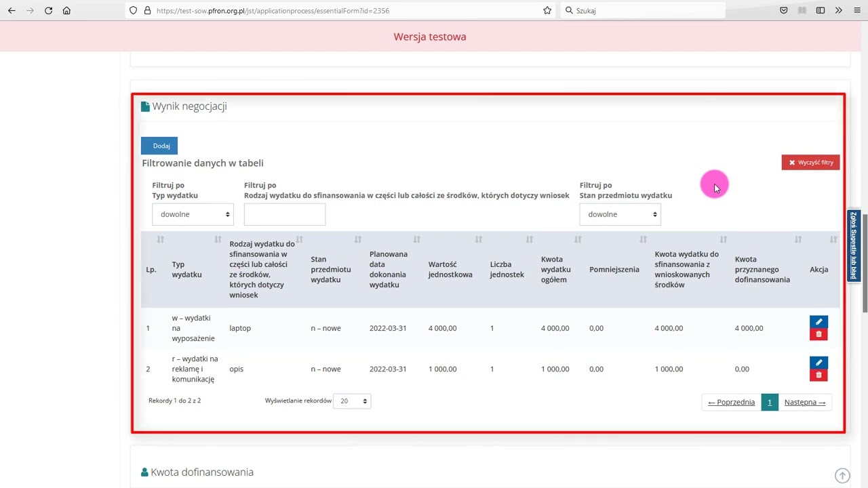This screenshot has width=868, height=488.
Task: Edit the opis row with pencil icon
Action: 818,363
